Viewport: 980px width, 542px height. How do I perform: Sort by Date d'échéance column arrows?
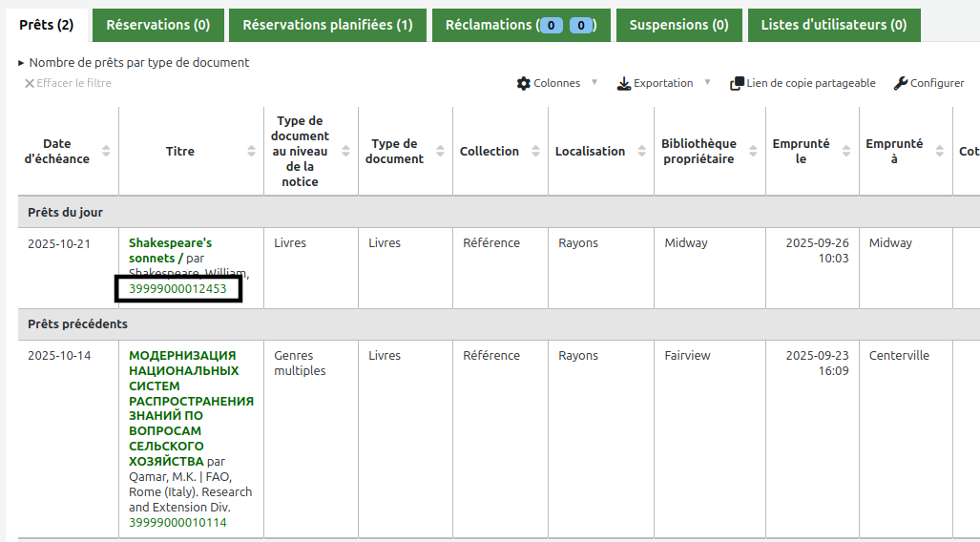point(106,151)
